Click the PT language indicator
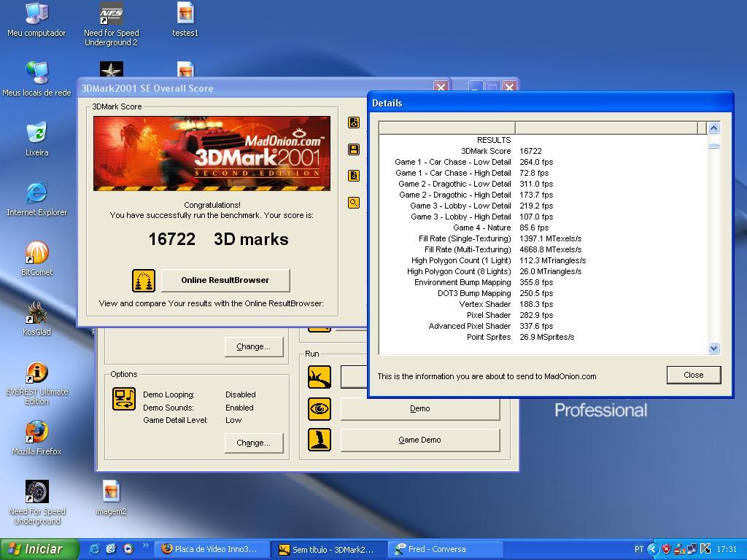Image resolution: width=747 pixels, height=560 pixels. coord(638,549)
